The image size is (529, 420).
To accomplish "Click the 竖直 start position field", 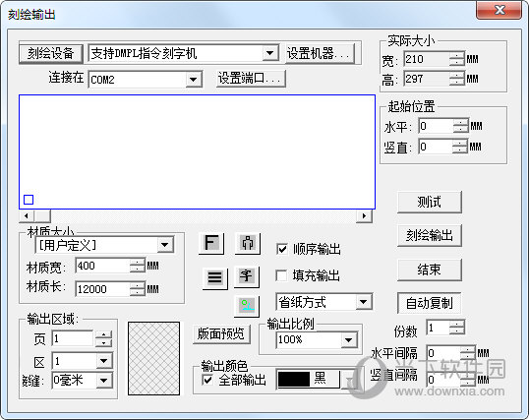I will 436,147.
